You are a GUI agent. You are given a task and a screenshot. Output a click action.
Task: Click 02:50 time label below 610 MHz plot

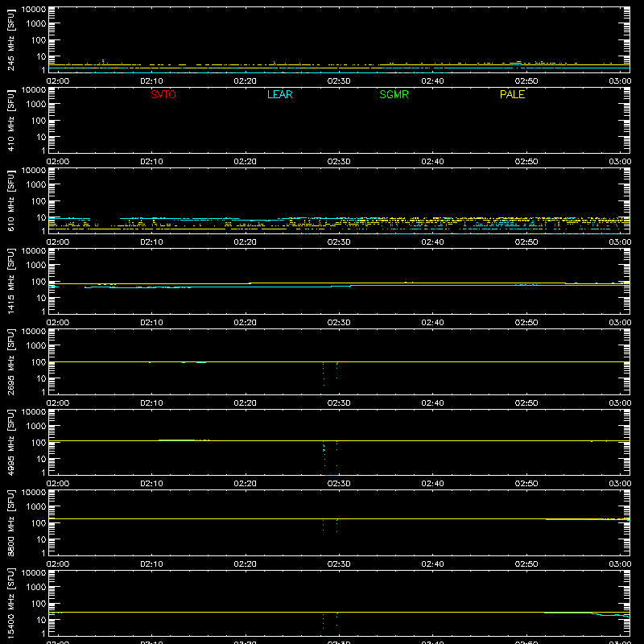(526, 242)
